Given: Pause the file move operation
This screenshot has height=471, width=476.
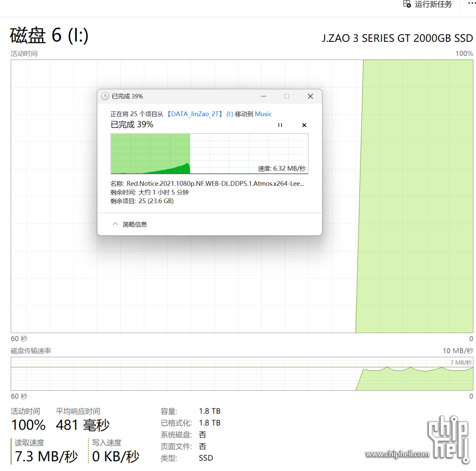Looking at the screenshot, I should pos(280,125).
